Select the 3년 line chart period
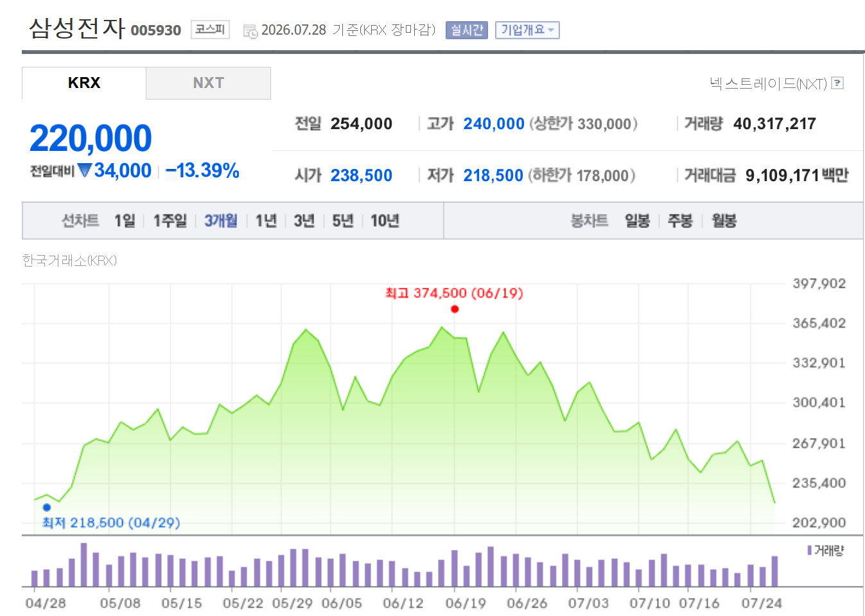Viewport: 865px width, 616px height. pyautogui.click(x=304, y=221)
